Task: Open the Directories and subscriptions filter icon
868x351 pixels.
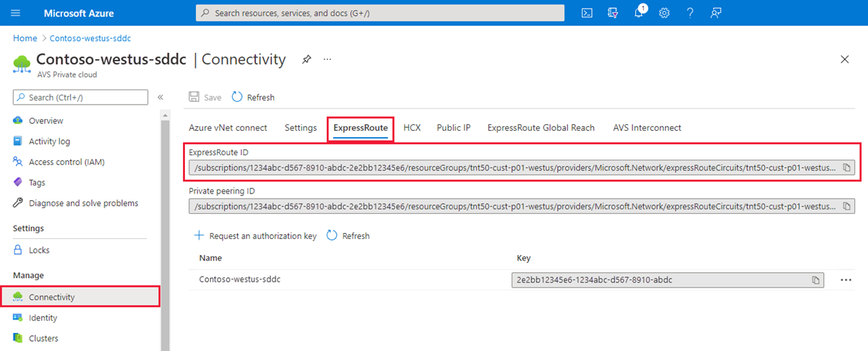Action: pyautogui.click(x=614, y=13)
